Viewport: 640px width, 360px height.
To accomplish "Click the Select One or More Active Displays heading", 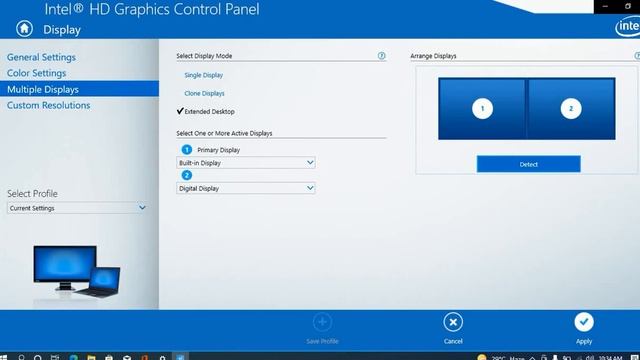I will tap(224, 133).
